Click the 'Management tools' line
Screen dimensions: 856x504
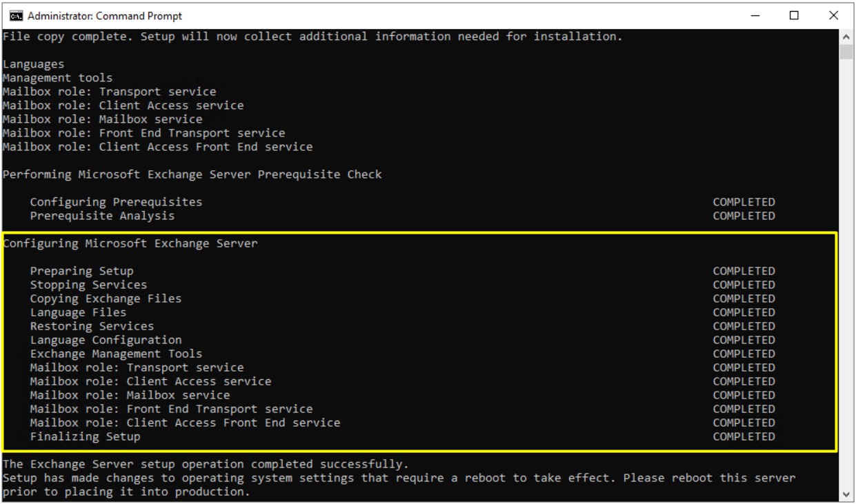58,78
